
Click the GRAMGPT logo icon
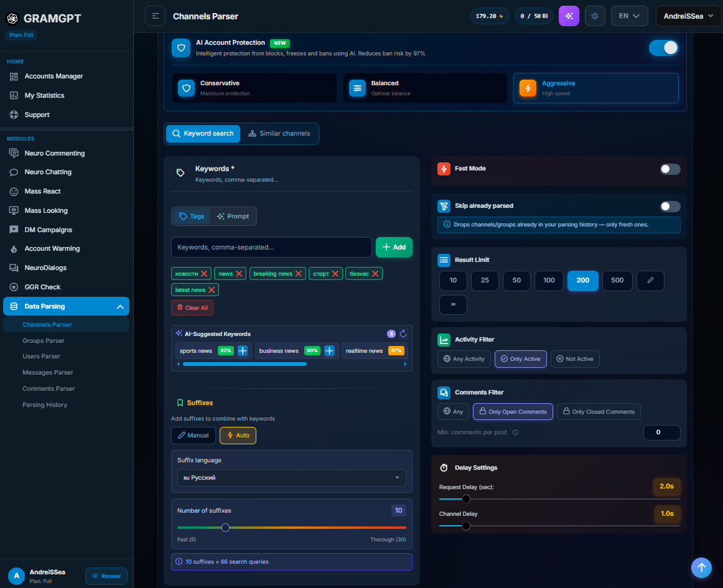tap(12, 19)
